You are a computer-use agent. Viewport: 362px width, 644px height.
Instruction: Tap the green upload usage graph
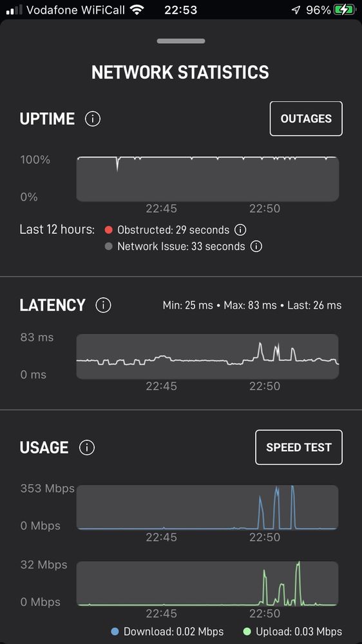pos(207,584)
